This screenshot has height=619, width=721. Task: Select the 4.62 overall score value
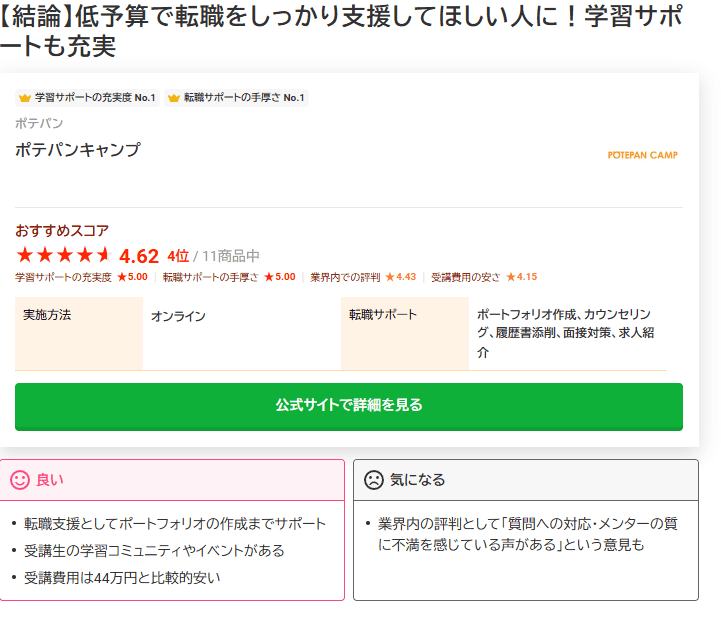[139, 255]
